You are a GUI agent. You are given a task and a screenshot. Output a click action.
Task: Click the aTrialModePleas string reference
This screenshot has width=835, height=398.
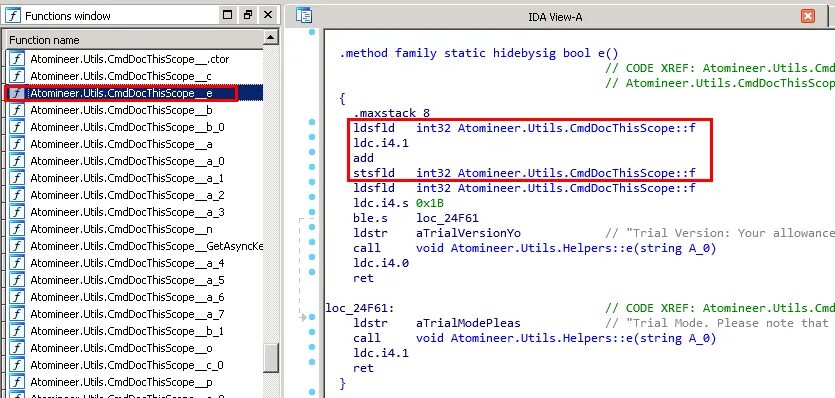pyautogui.click(x=468, y=323)
